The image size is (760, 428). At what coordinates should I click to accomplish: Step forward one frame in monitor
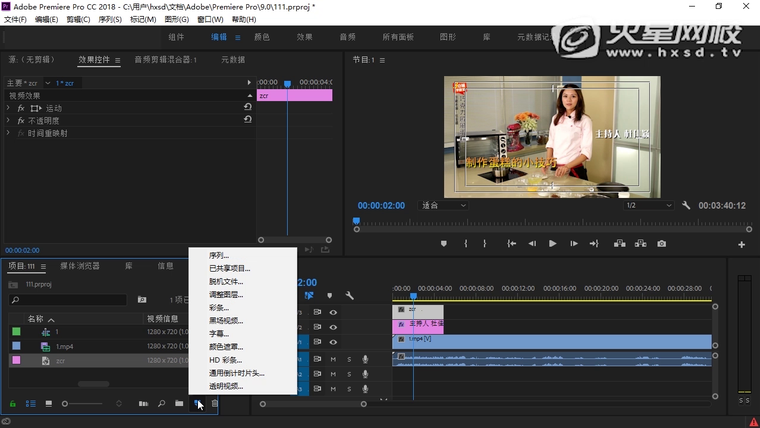[x=573, y=243]
